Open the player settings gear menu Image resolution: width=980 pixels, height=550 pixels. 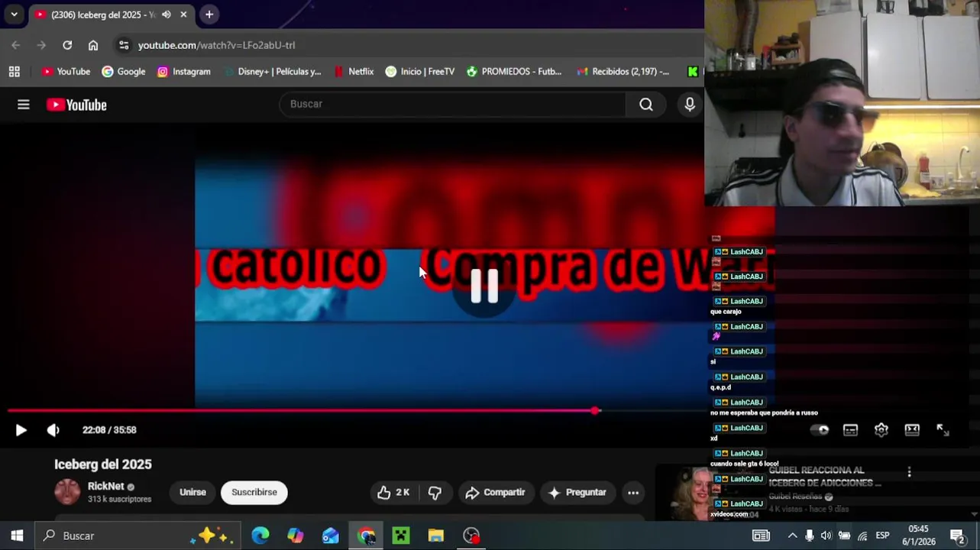pos(881,430)
